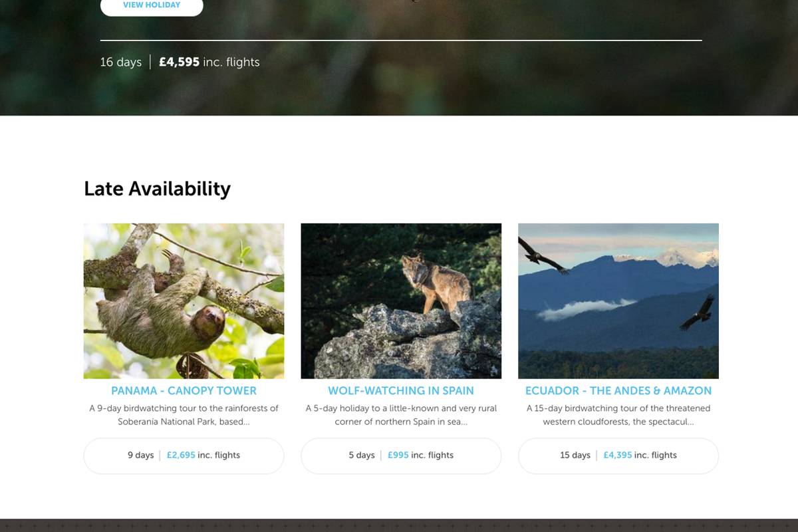798x532 pixels.
Task: Open the Andes condors photo thumbnail
Action: [618, 301]
